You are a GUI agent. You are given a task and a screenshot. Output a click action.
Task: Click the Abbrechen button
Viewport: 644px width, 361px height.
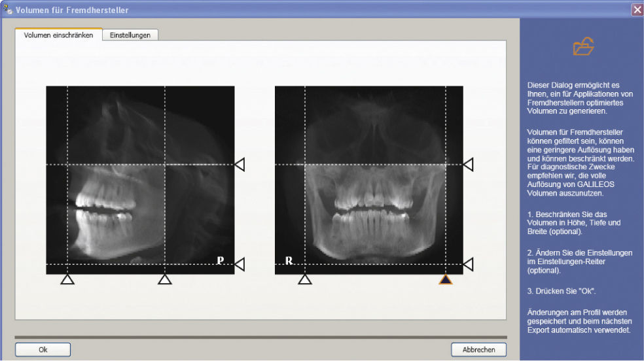click(478, 350)
